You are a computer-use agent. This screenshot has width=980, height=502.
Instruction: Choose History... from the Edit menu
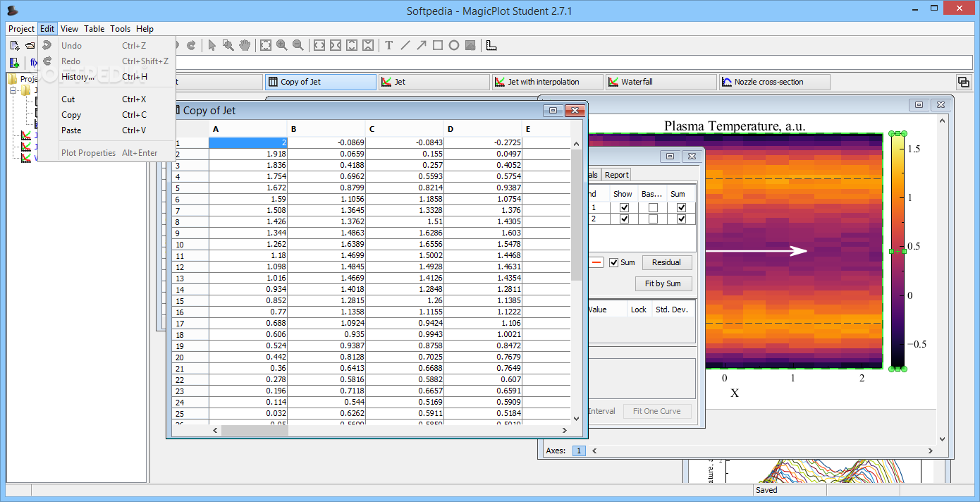click(107, 77)
